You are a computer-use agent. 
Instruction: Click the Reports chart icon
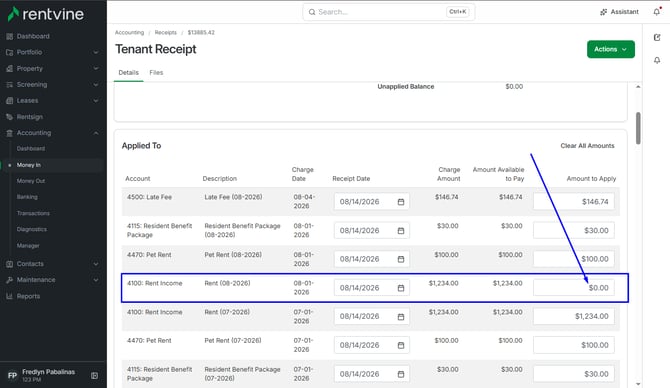click(9, 296)
